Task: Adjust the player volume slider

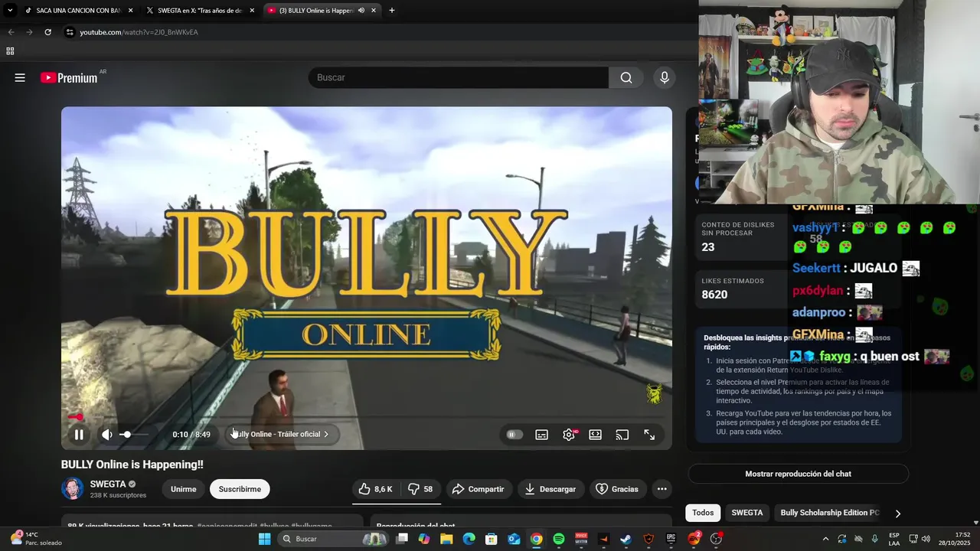Action: pyautogui.click(x=135, y=435)
